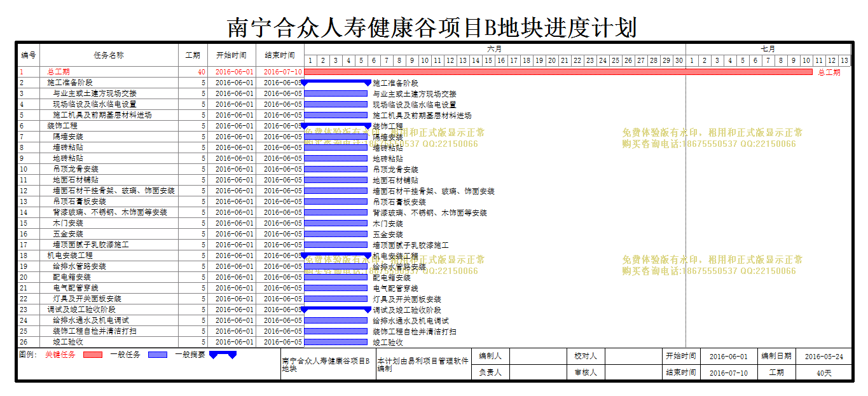
Task: Click the blue bar for 隔墙安装
Action: (336, 137)
